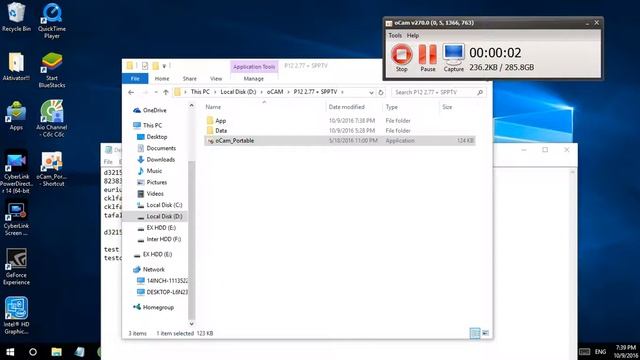The height and width of the screenshot is (360, 640).
Task: Go back with the Explorer back arrow
Action: pyautogui.click(x=131, y=92)
